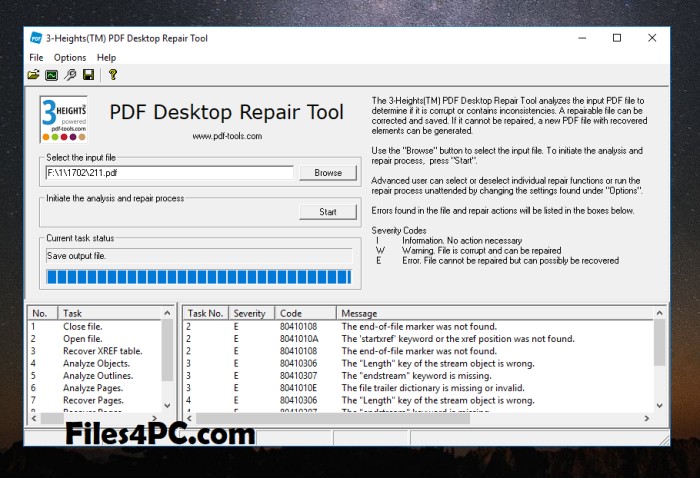Image resolution: width=700 pixels, height=478 pixels.
Task: Click the message list vertical scrollbar thumb
Action: point(659,343)
